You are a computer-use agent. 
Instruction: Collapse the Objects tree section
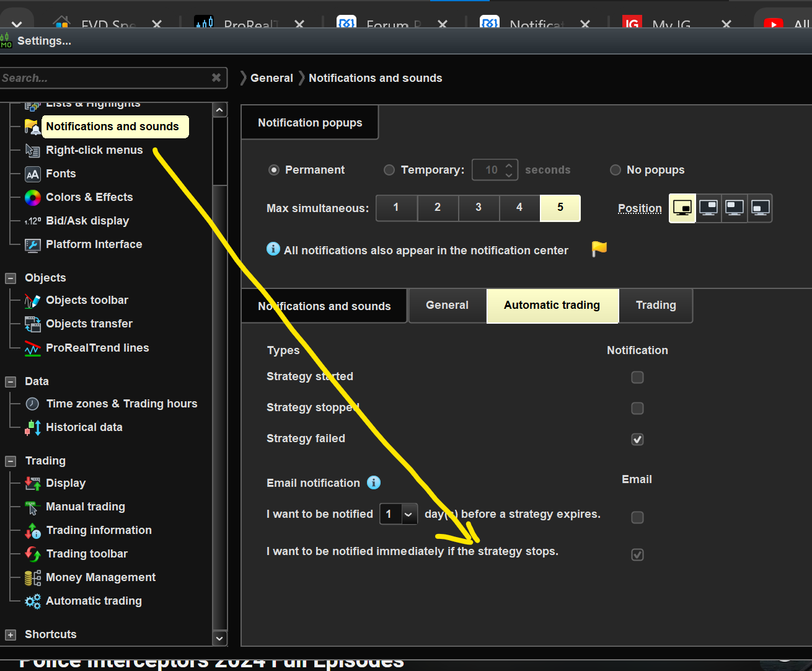(x=11, y=278)
